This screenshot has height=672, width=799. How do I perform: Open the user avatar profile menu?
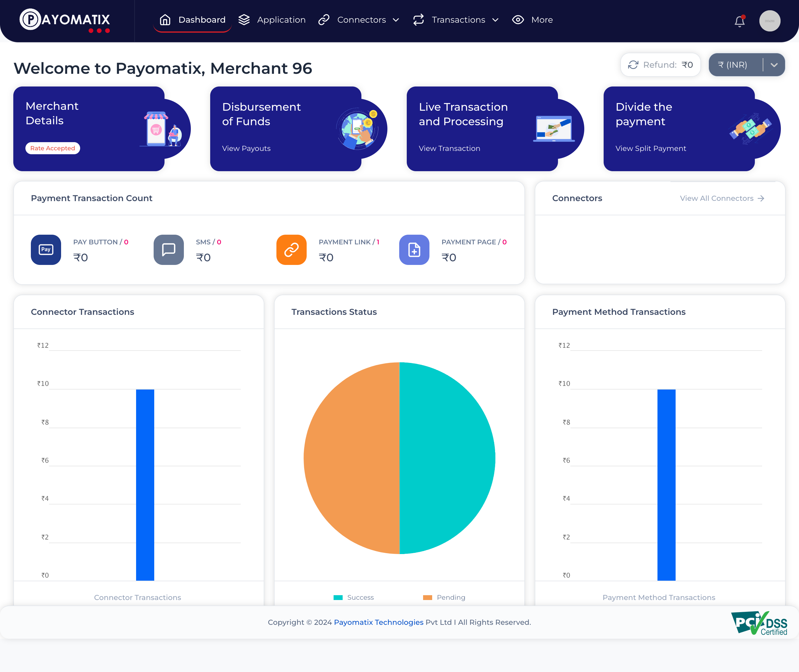point(769,21)
